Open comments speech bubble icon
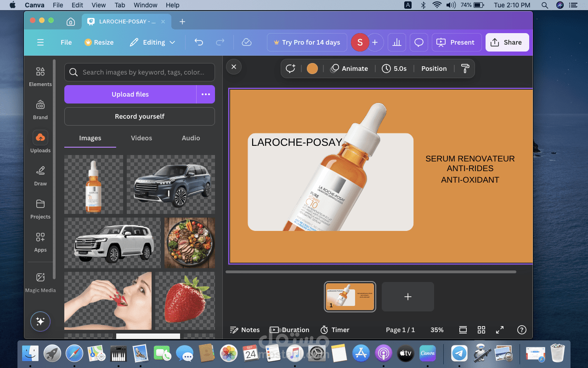 [419, 42]
